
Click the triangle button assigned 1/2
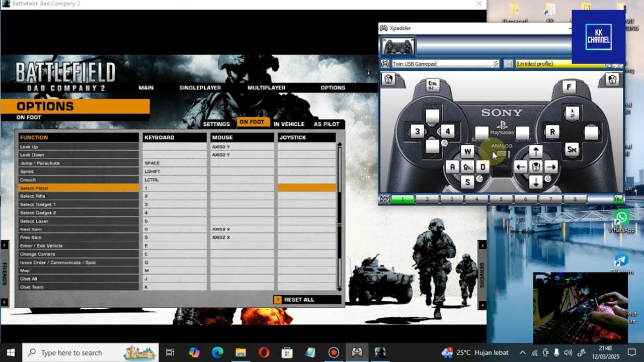tap(572, 113)
